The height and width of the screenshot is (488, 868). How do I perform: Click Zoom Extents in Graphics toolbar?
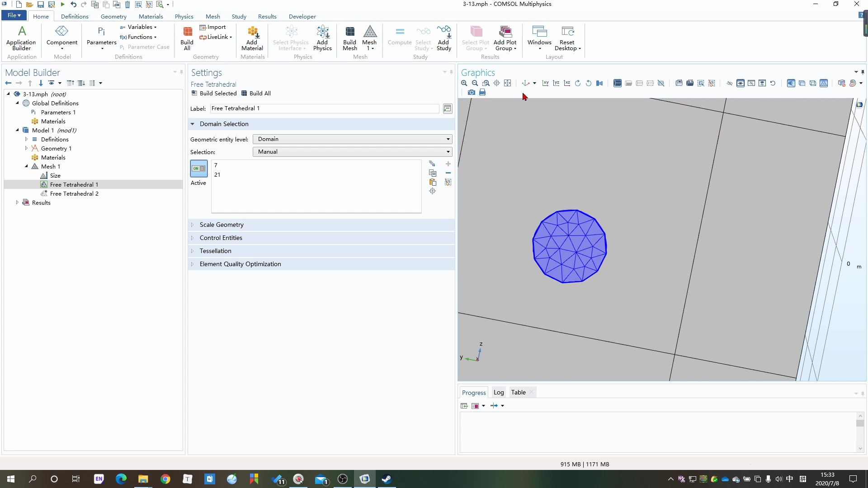point(508,83)
